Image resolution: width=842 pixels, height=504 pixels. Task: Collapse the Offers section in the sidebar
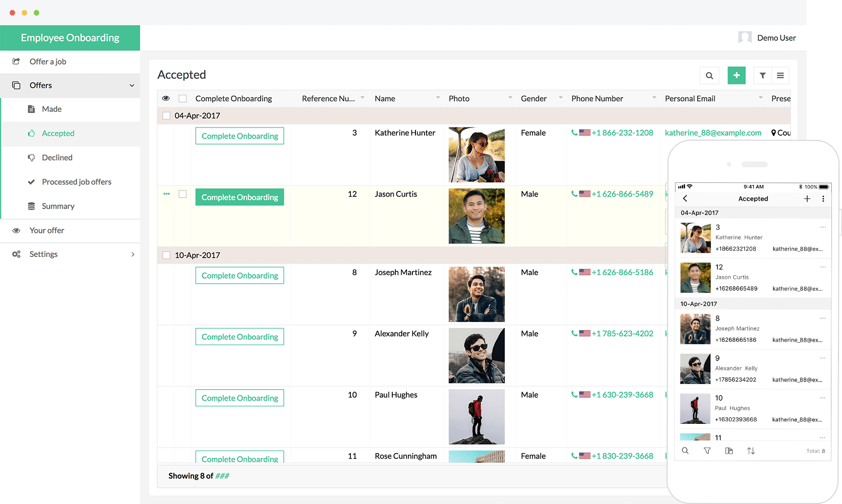point(132,85)
